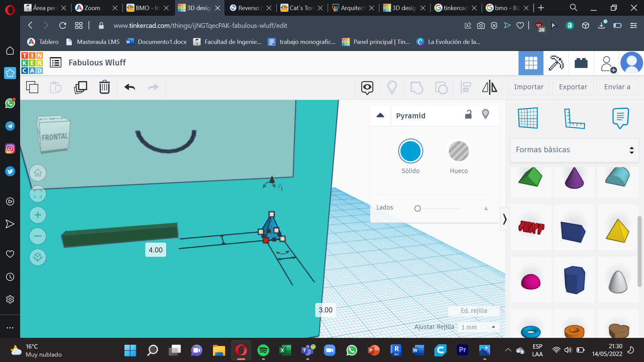
Task: Redo the last action
Action: [x=153, y=87]
